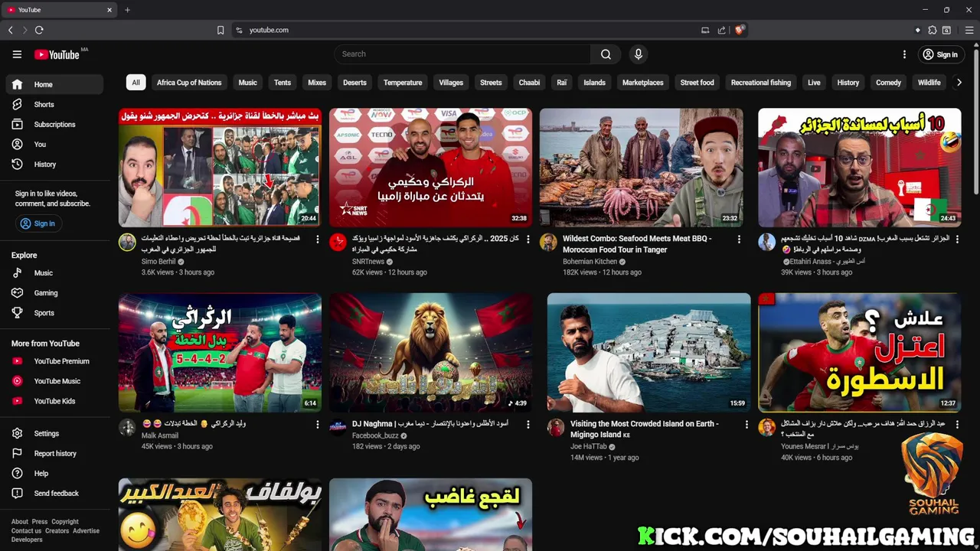Open YouTube Premium
Viewport: 980px width, 551px height.
pos(54,360)
